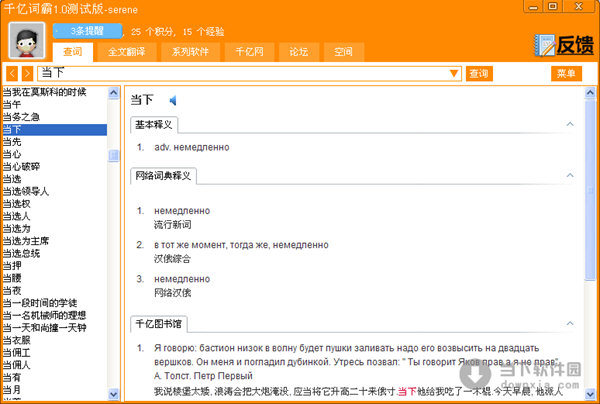This screenshot has height=404, width=600.
Task: Open the 千亿网 tab
Action: pyautogui.click(x=249, y=52)
